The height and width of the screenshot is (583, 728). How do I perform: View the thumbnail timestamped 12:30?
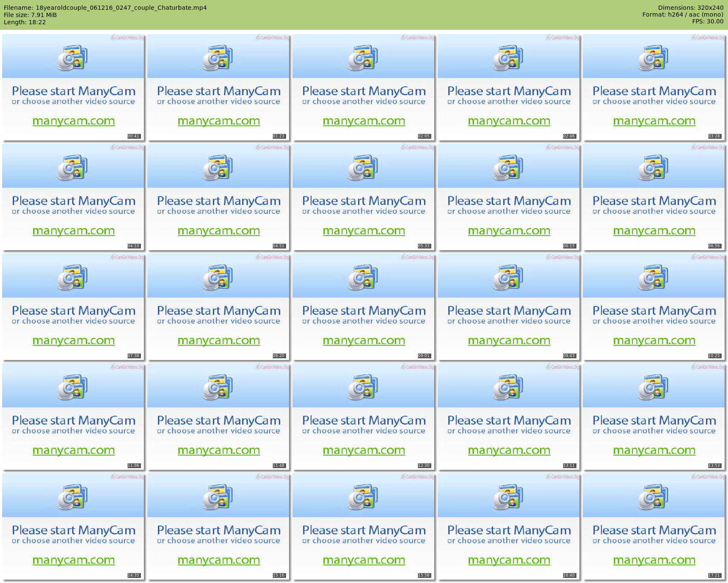(x=364, y=417)
